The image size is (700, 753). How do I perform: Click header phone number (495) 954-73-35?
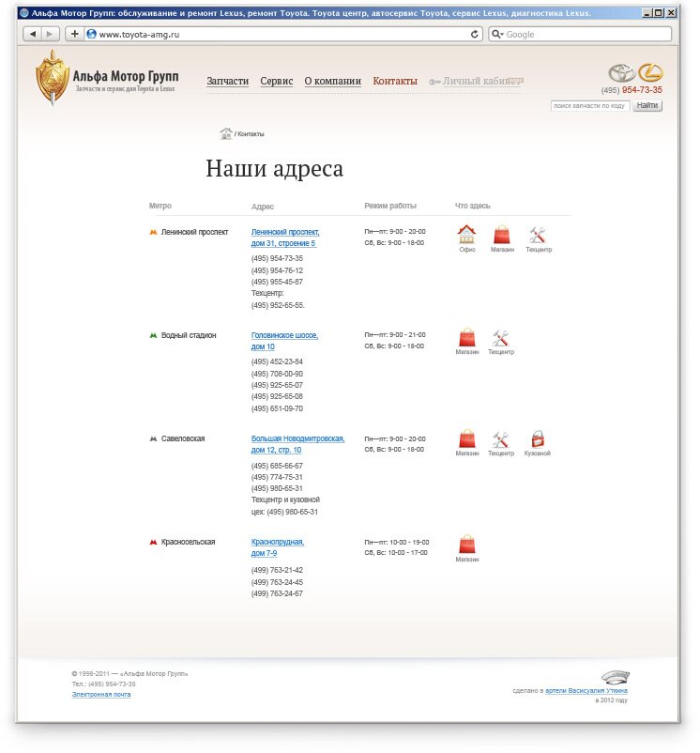[x=632, y=90]
